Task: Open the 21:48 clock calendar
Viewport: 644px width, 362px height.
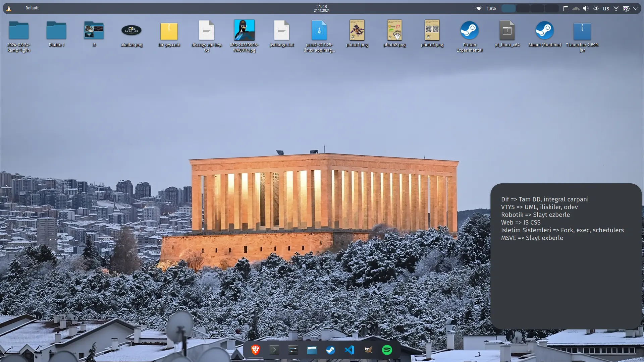Action: tap(322, 6)
